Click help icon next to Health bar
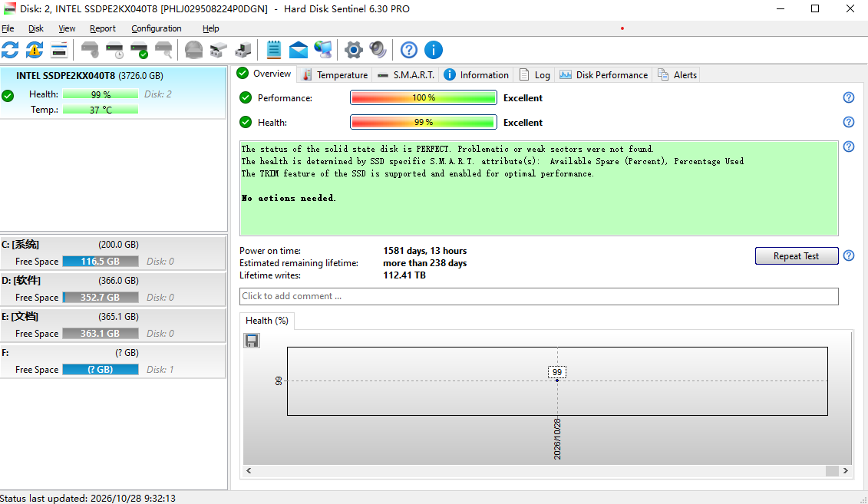The height and width of the screenshot is (504, 868). (x=849, y=122)
